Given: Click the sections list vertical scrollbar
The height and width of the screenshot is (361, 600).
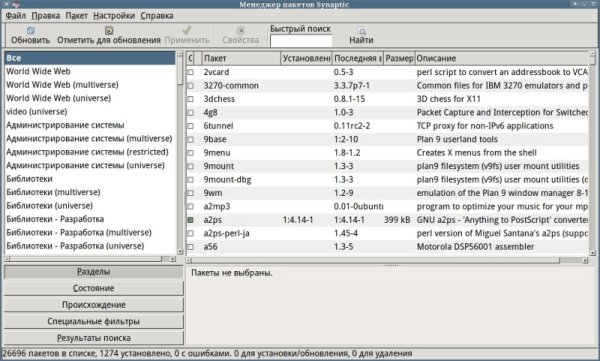Looking at the screenshot, I should click(180, 153).
